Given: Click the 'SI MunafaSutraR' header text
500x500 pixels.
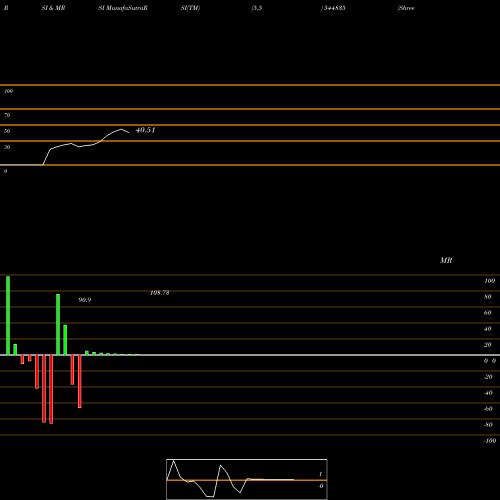Looking at the screenshot, I should 123,8.
